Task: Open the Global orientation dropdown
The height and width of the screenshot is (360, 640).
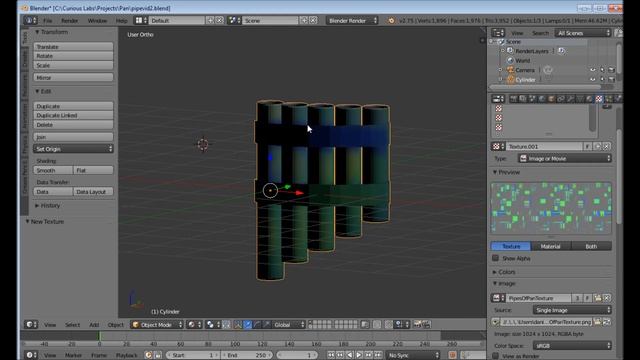Action: click(x=289, y=324)
